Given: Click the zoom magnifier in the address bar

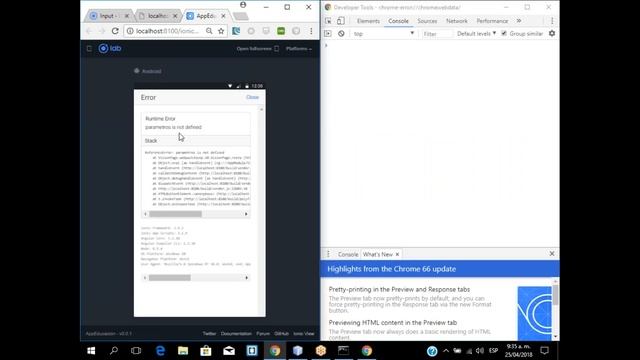Looking at the screenshot, I should 209,31.
